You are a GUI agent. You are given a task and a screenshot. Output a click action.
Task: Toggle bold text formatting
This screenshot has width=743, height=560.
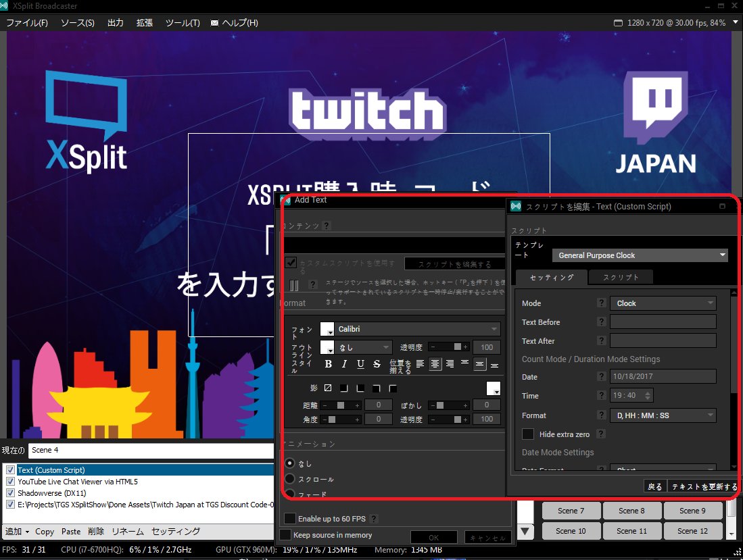[328, 364]
